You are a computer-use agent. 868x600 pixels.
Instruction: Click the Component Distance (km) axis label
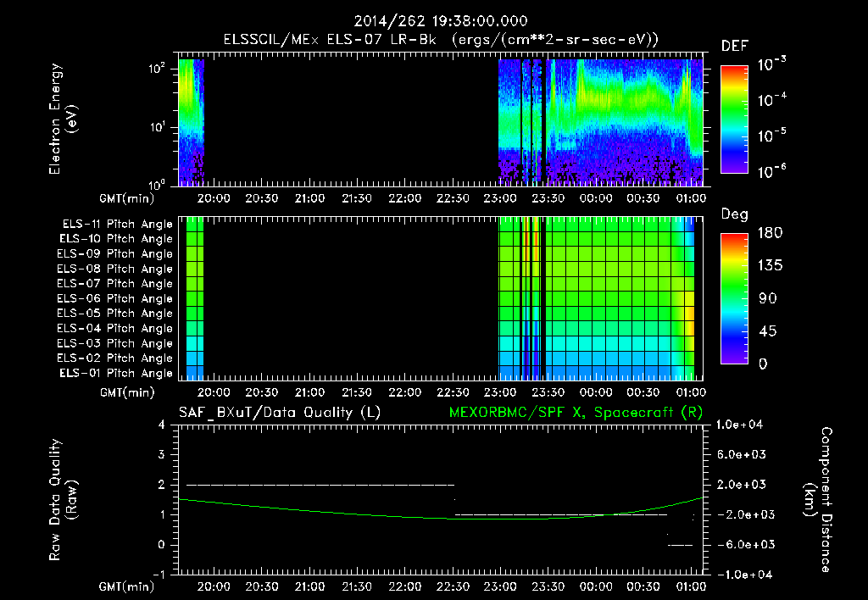(x=818, y=500)
